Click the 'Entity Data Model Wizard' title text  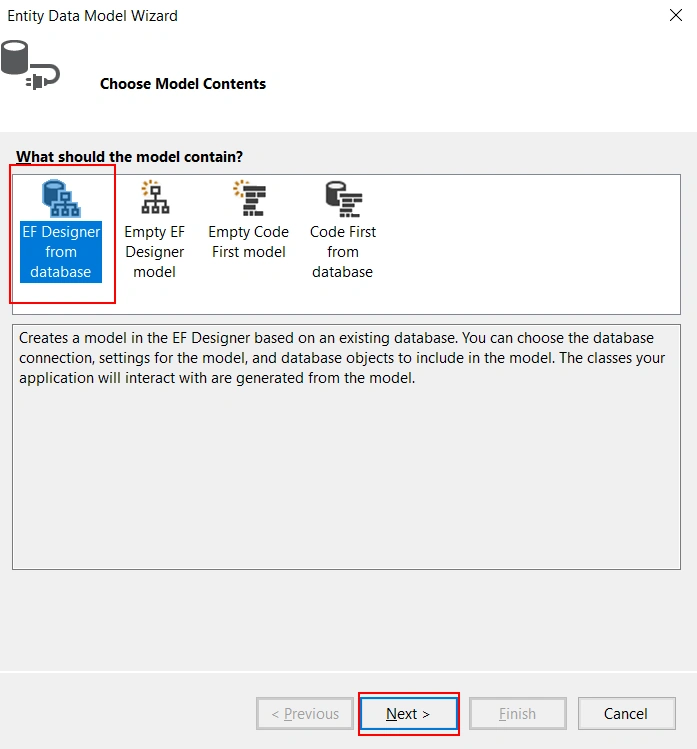click(x=93, y=16)
